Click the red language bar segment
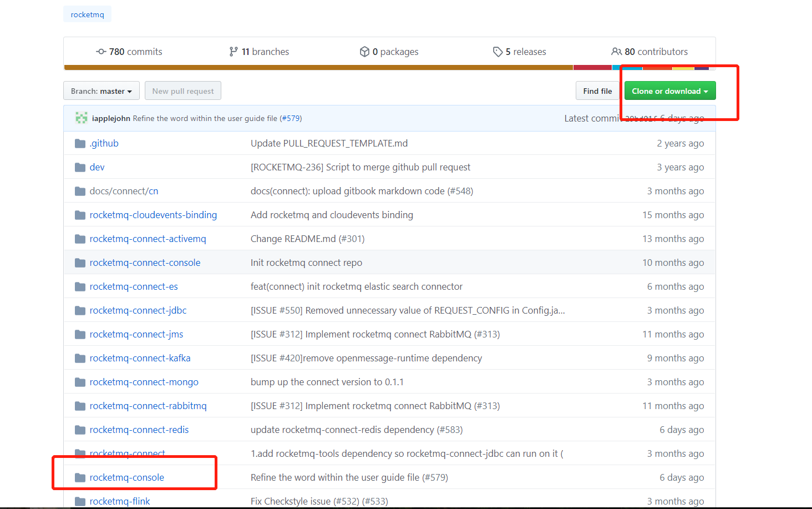Screen dimensions: 812x509 pos(592,68)
